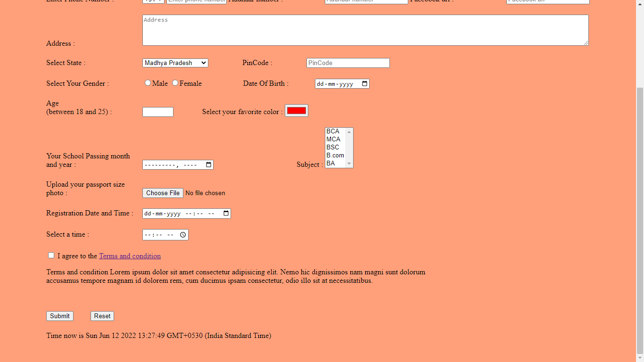
Task: Open calendar for School Passing month field
Action: pyautogui.click(x=208, y=165)
